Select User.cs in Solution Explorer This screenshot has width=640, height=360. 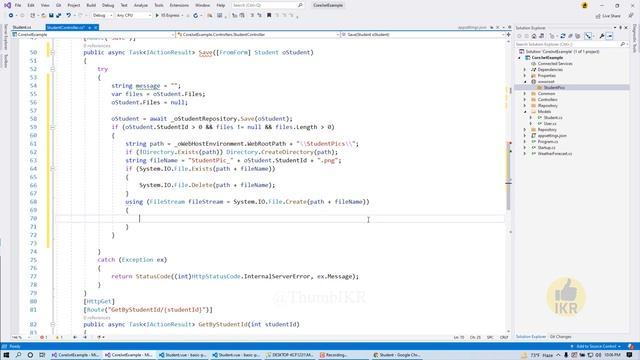click(550, 123)
